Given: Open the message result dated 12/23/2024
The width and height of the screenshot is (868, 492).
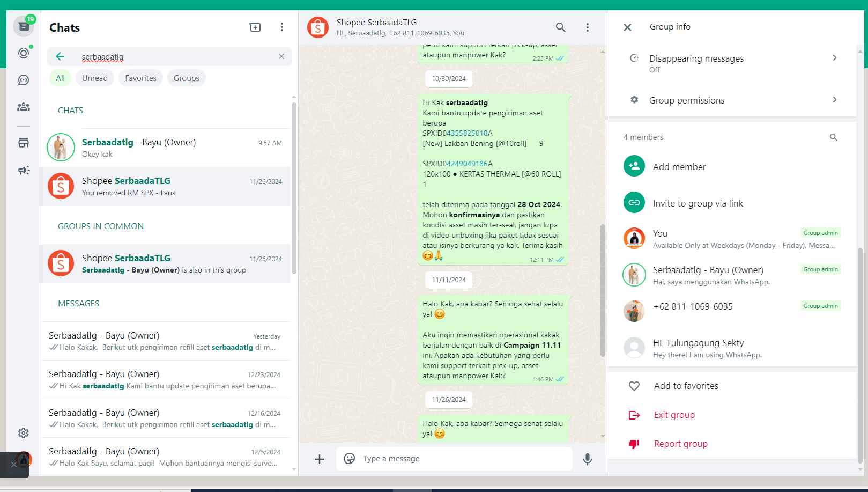Looking at the screenshot, I should (x=166, y=379).
